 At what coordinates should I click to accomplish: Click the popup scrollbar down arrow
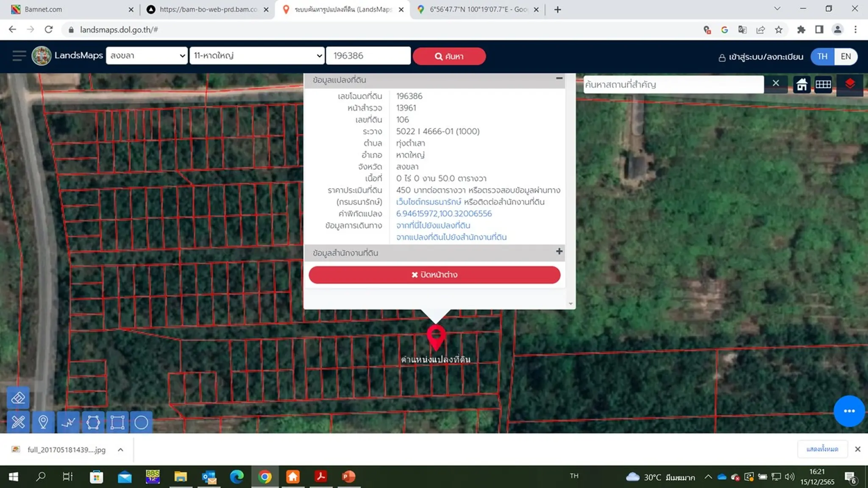click(570, 304)
